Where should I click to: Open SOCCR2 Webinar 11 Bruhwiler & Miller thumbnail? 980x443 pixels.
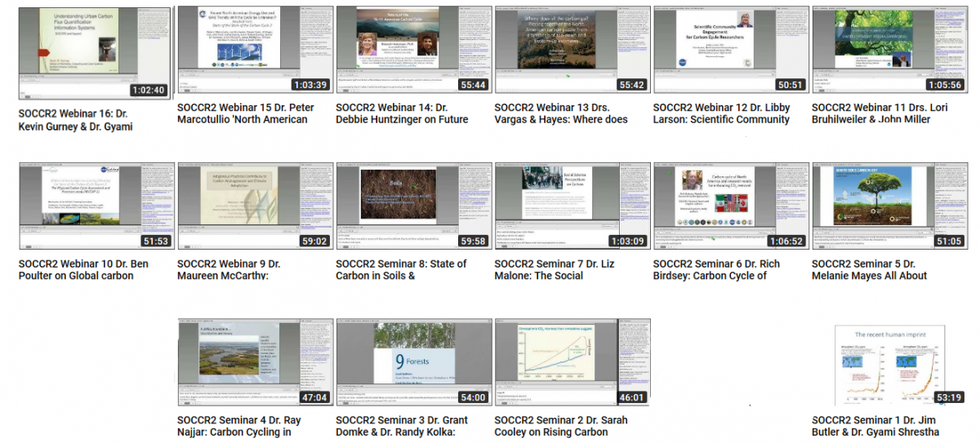[889, 49]
